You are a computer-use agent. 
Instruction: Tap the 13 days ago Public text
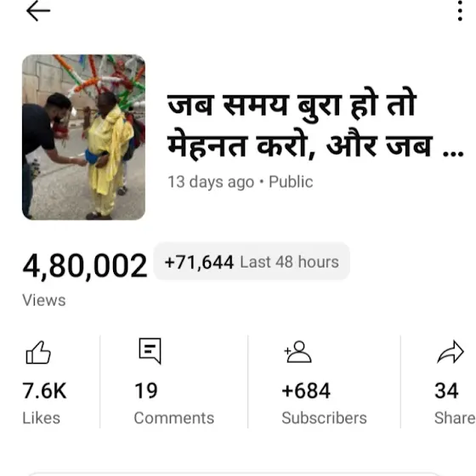tap(240, 182)
